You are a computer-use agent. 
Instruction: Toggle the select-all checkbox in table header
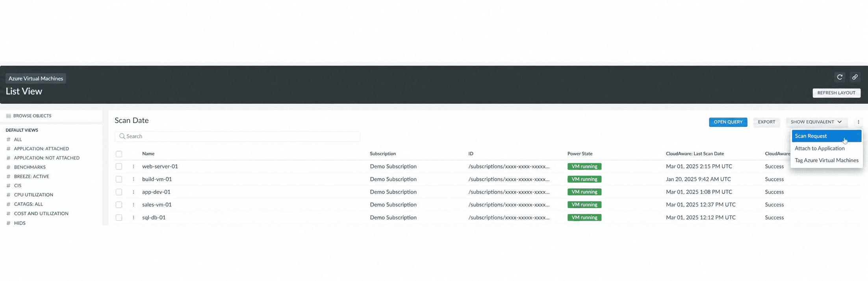(x=119, y=154)
